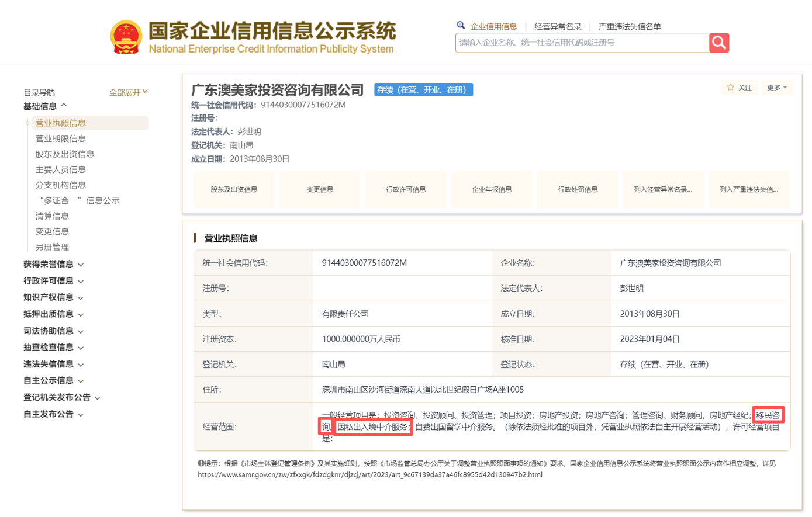Click the 关注 follow button

pyautogui.click(x=740, y=88)
